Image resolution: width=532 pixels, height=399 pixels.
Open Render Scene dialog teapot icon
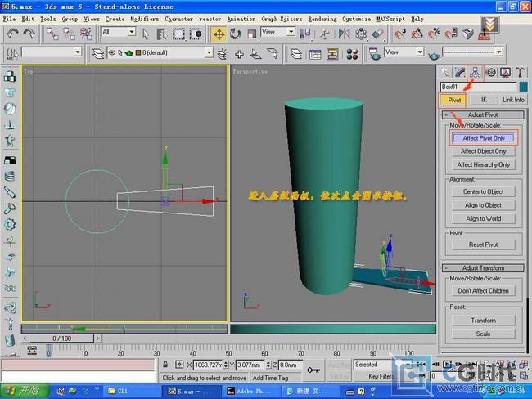(375, 54)
